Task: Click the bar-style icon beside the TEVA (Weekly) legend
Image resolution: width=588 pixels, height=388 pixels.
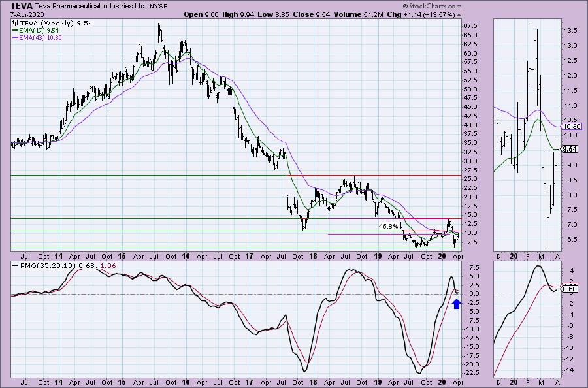Action: pyautogui.click(x=16, y=24)
